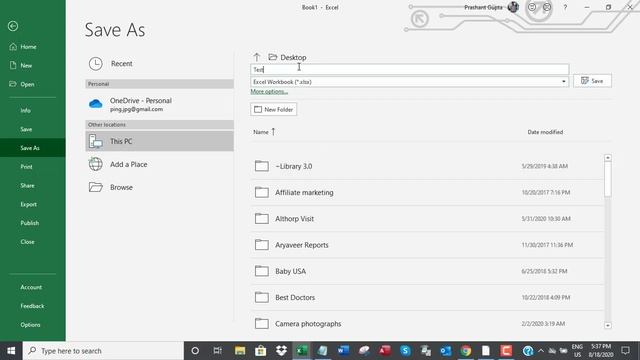640x360 pixels.
Task: Open File Explorer from taskbar
Action: (x=240, y=351)
